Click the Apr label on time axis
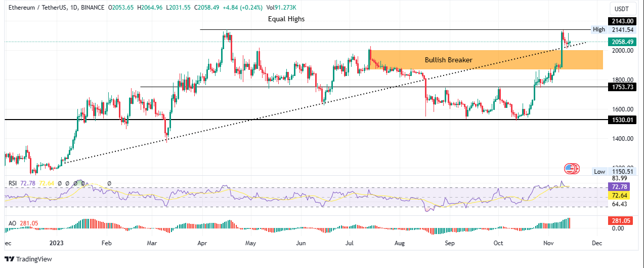 pyautogui.click(x=203, y=243)
